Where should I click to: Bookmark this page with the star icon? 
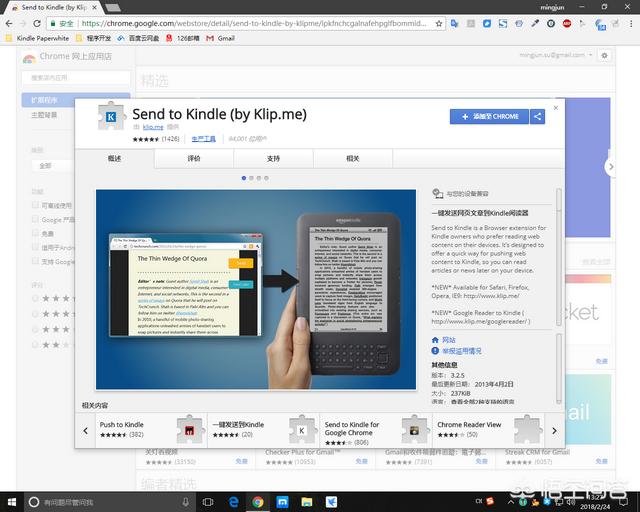439,24
